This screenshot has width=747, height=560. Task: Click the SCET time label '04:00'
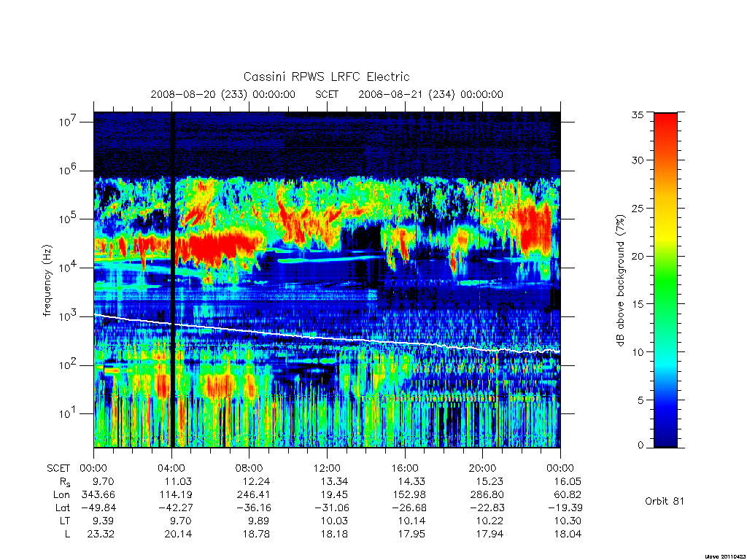coord(171,468)
